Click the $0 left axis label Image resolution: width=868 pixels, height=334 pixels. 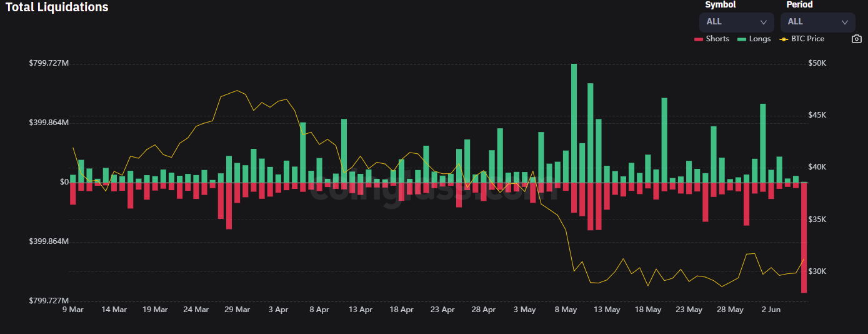point(64,182)
